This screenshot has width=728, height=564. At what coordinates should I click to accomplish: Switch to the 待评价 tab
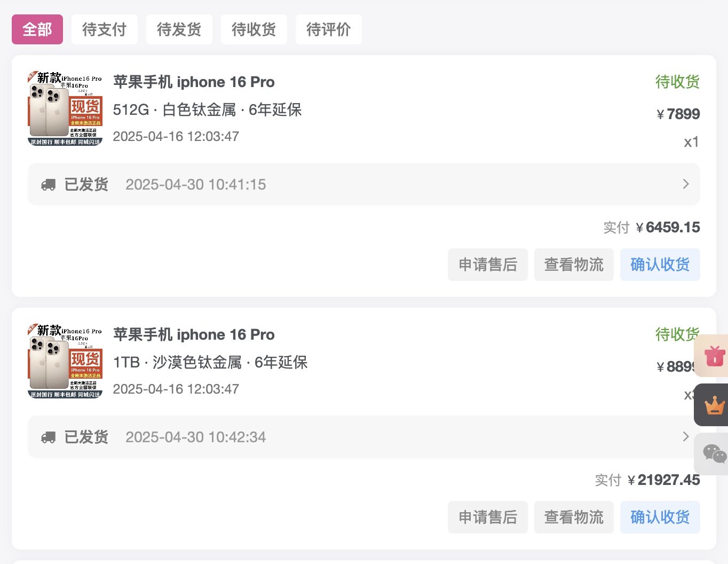[x=329, y=29]
